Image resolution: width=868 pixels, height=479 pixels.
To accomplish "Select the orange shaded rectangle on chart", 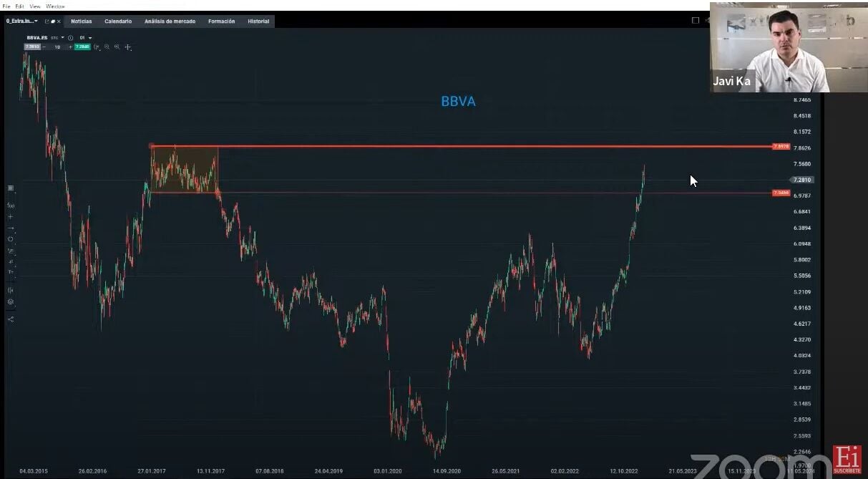I will pyautogui.click(x=184, y=169).
